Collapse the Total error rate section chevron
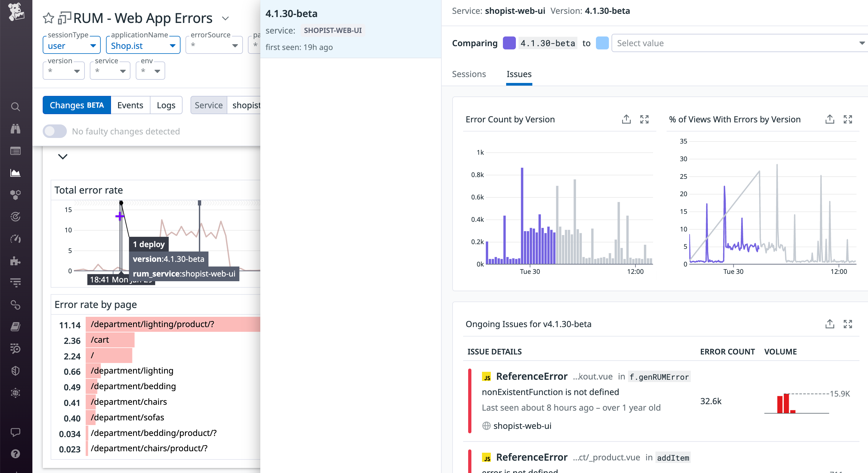The width and height of the screenshot is (868, 473). tap(62, 156)
